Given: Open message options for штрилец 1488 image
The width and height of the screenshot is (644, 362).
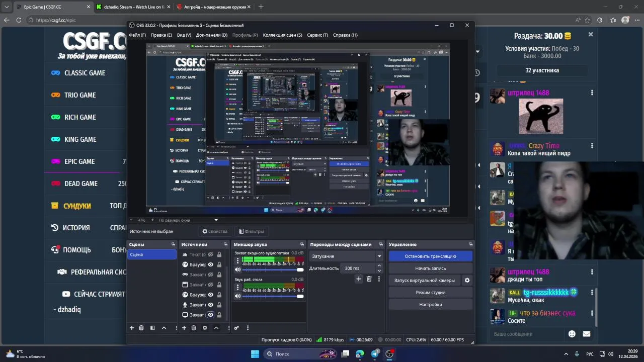Looking at the screenshot, I should (x=592, y=93).
